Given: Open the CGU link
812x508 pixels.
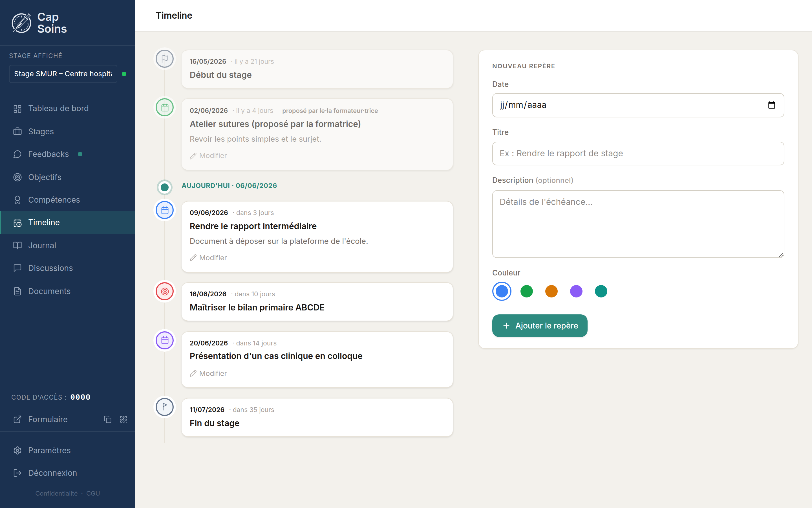Looking at the screenshot, I should (93, 493).
